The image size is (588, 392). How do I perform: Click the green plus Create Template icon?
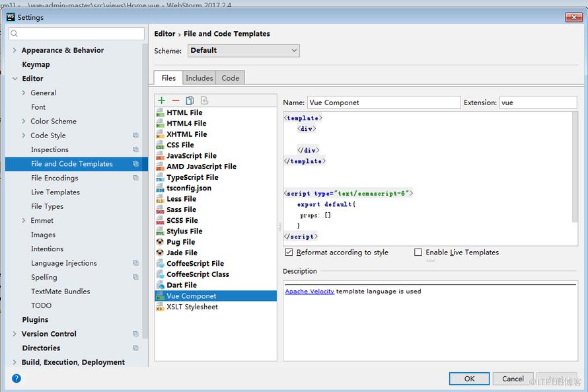click(x=162, y=100)
